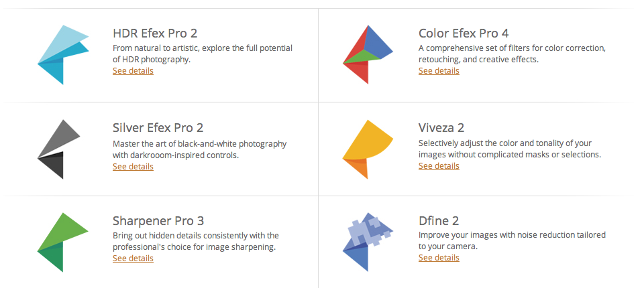Click the gray Silver Efex Pro 2 logo

click(59, 149)
